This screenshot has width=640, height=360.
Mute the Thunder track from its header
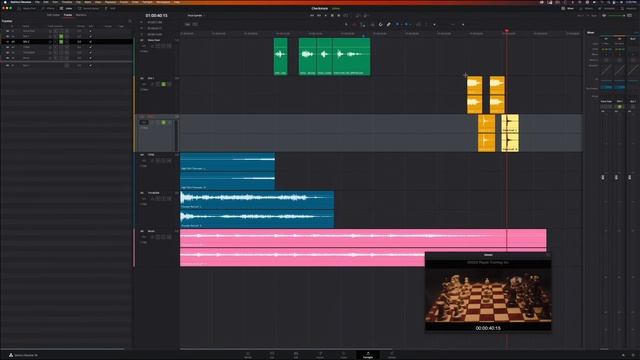[169, 199]
